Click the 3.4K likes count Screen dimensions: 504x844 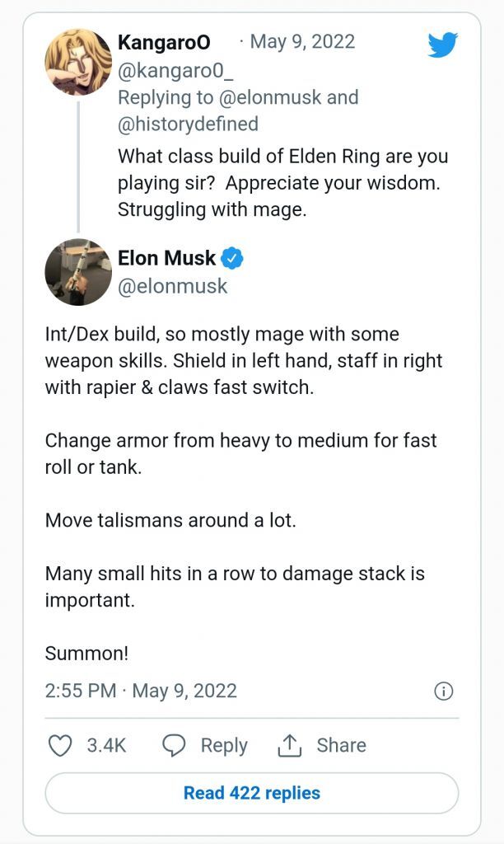point(106,745)
